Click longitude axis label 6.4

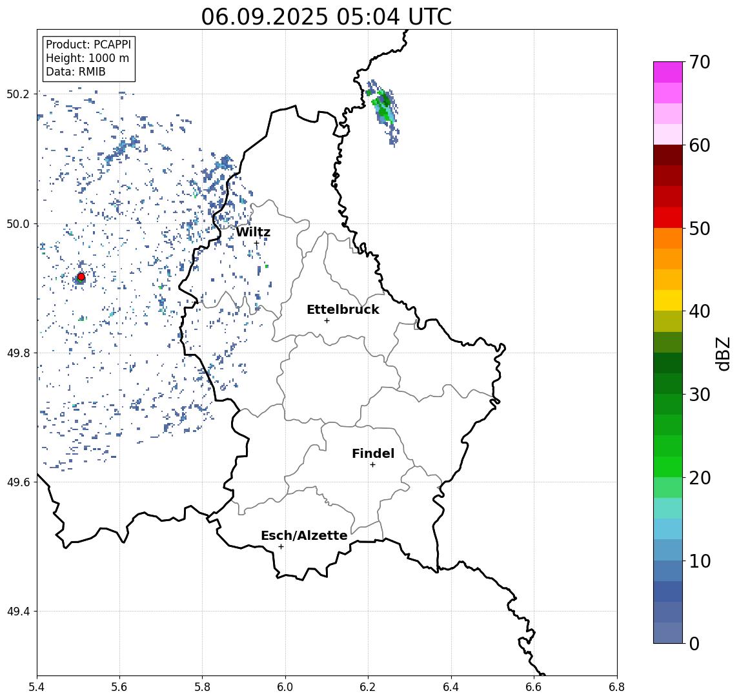coord(451,687)
